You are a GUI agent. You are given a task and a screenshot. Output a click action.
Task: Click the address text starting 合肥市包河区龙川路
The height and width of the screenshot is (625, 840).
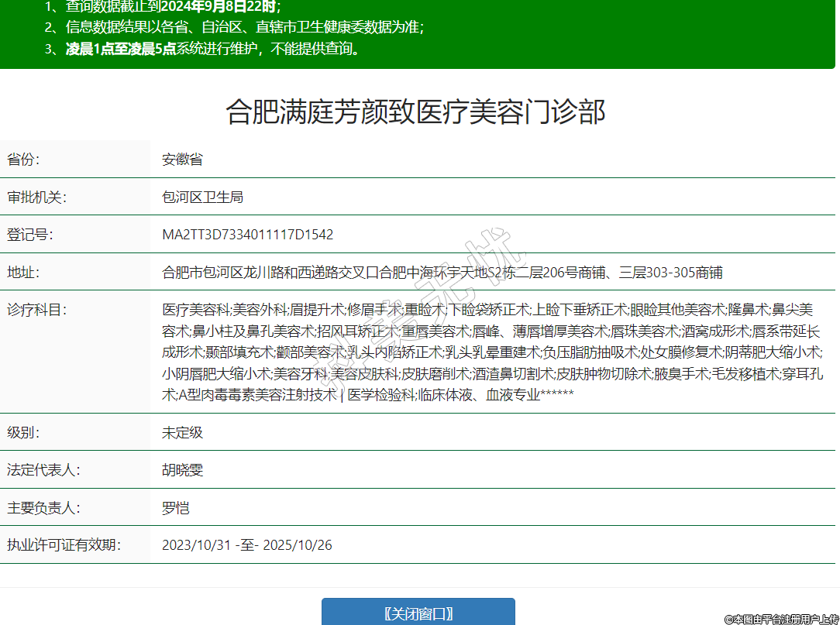tap(442, 273)
